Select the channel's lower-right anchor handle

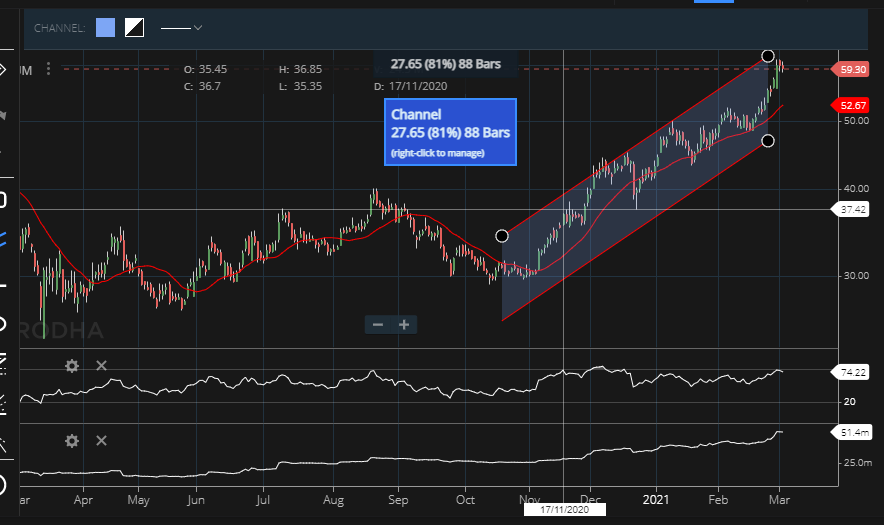(x=768, y=141)
